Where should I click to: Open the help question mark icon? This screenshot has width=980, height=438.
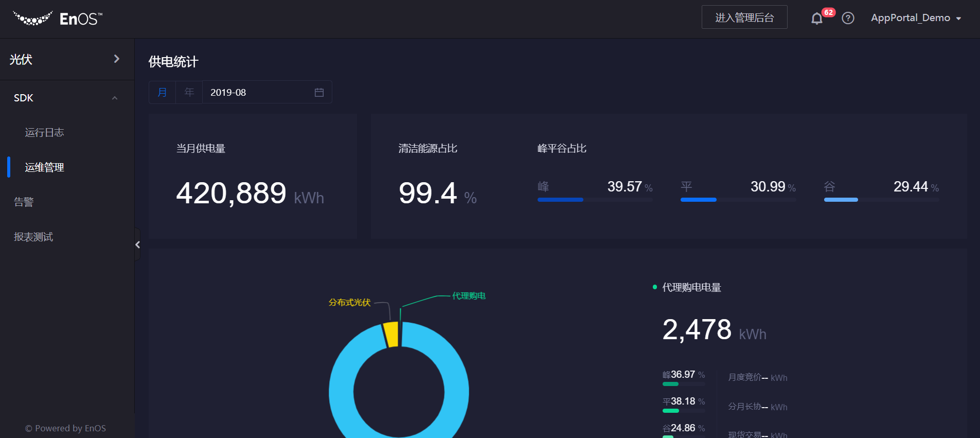tap(848, 19)
